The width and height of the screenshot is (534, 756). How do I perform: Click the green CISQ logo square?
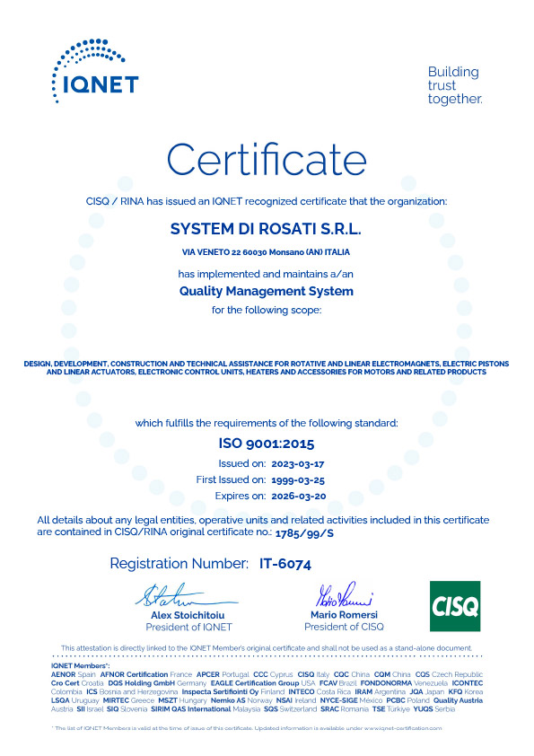455,606
